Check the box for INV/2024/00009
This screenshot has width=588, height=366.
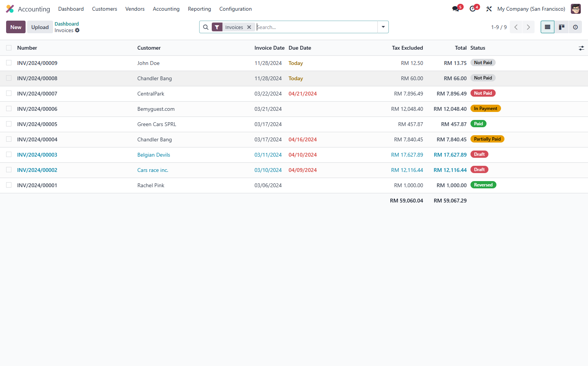tap(9, 63)
